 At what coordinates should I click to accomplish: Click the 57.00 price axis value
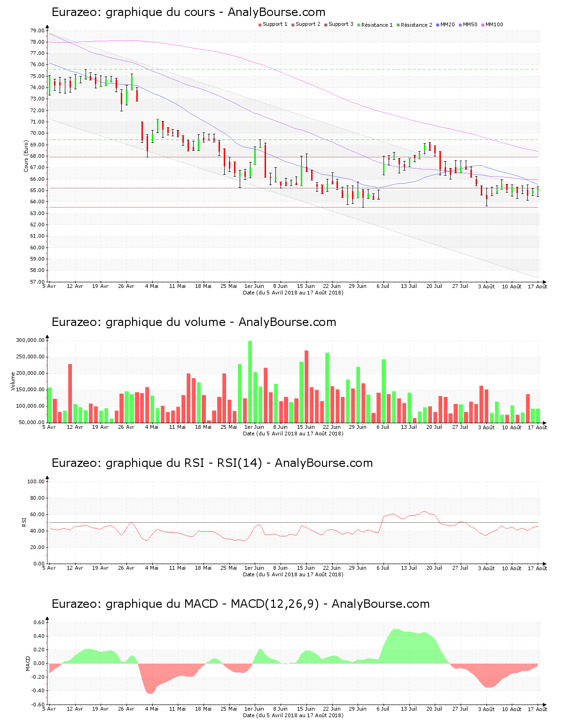(x=37, y=282)
